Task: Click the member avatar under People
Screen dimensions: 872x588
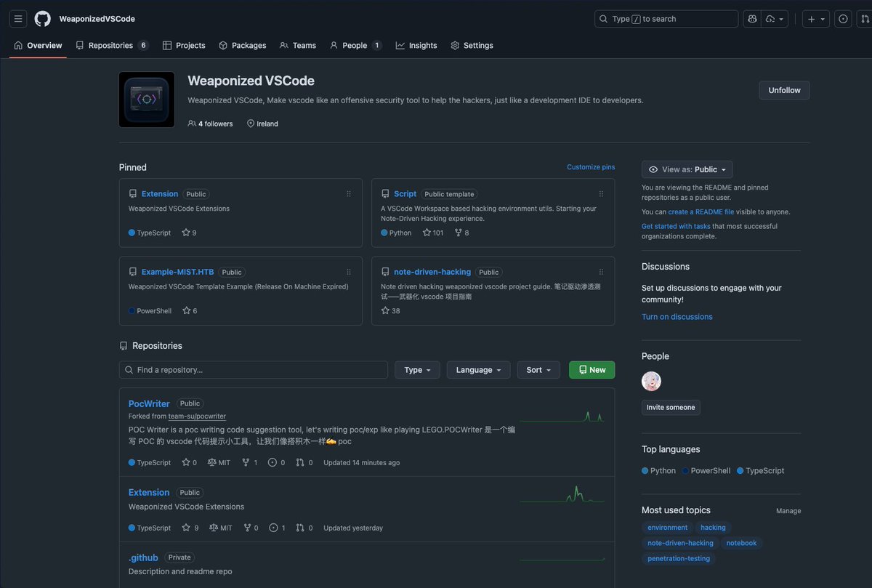Action: (651, 381)
